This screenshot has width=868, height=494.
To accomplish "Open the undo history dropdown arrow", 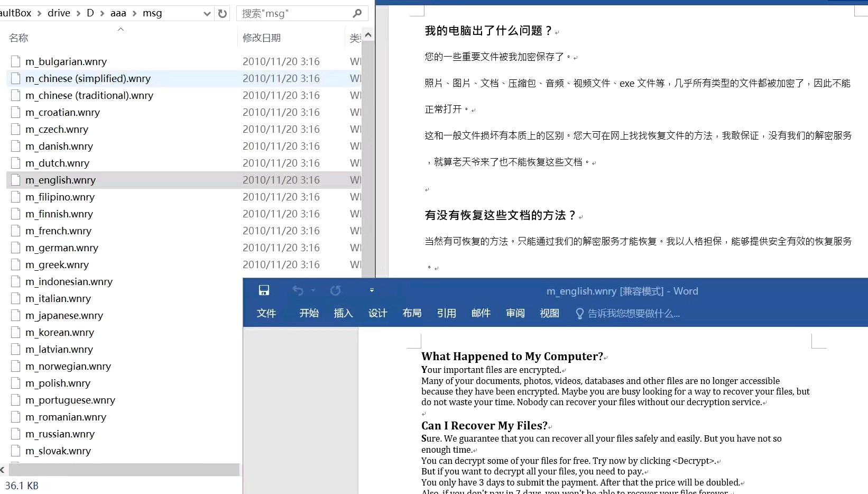I will coord(313,290).
